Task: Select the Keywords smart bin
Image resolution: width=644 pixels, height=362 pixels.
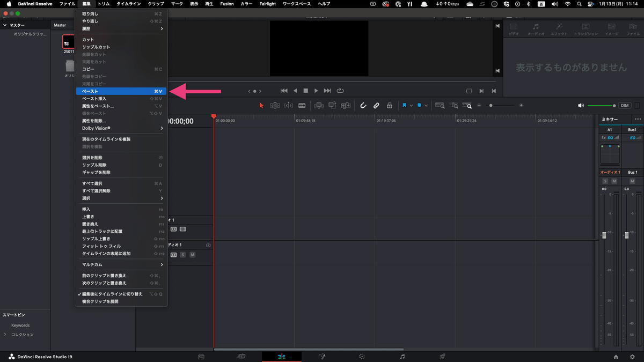Action: pos(20,326)
